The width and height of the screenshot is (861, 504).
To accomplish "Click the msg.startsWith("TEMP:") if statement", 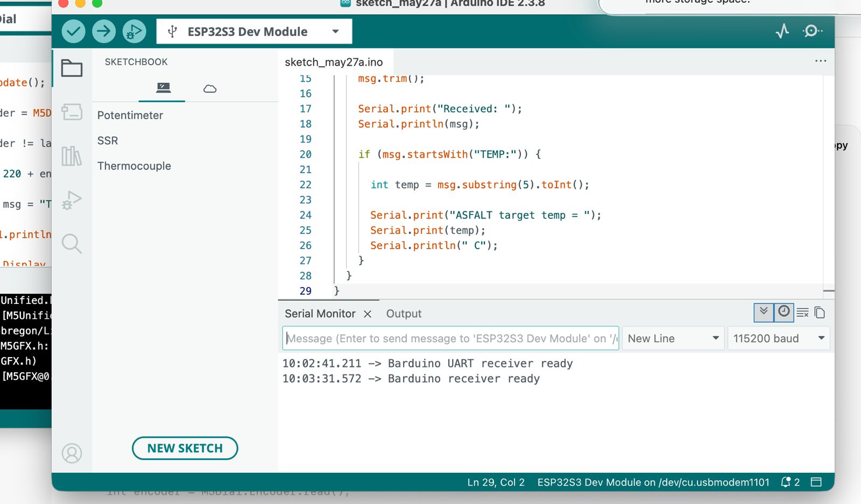I will coord(450,154).
